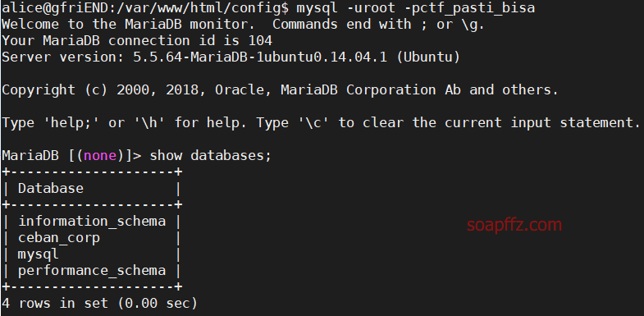Click the pink (none) prompt text
Viewport: 644px width, 316px height.
(x=99, y=156)
